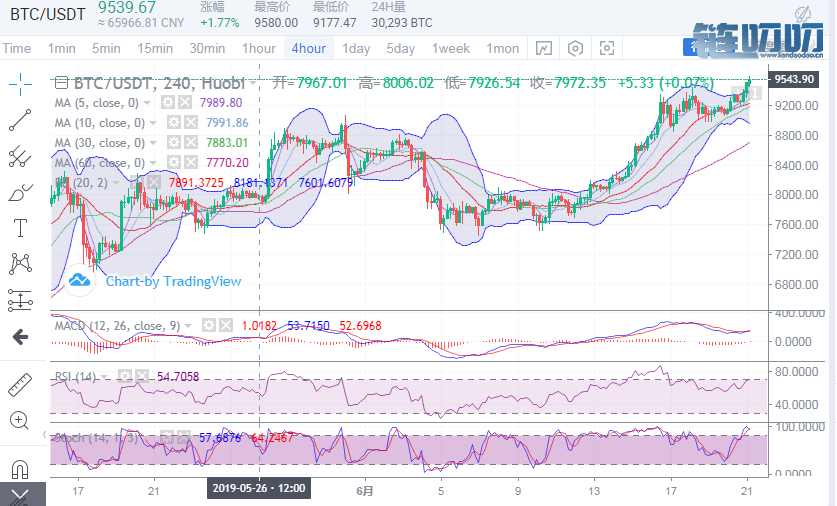Image resolution: width=837 pixels, height=506 pixels.
Task: Select the long position prediction tool
Action: 20,300
